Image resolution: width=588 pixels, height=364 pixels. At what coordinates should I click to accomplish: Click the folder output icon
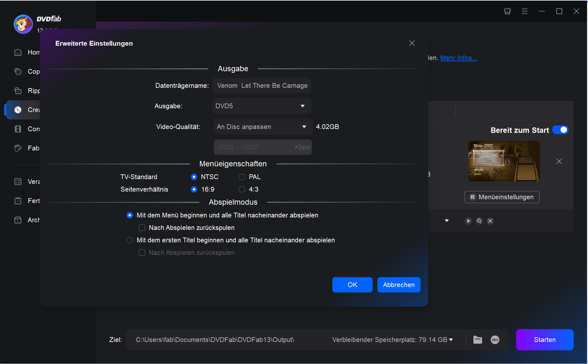point(478,340)
